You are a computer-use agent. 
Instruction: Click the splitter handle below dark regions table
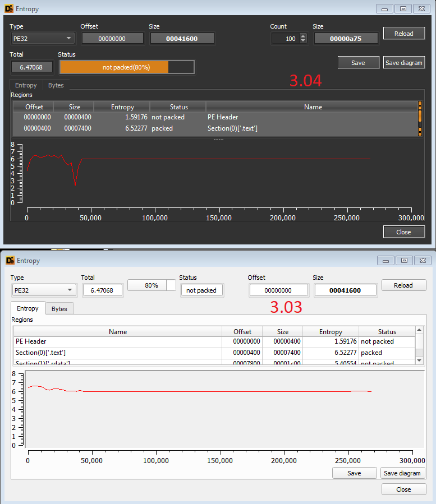tap(218, 140)
